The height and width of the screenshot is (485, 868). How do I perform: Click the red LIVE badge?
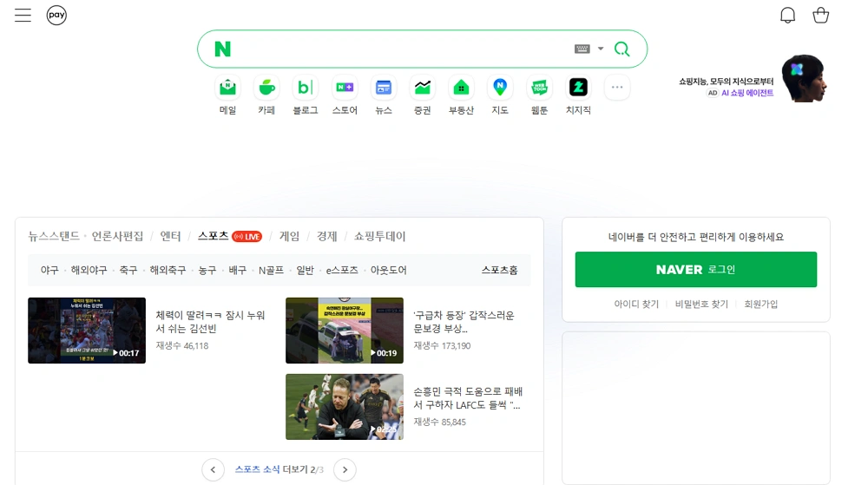pos(247,237)
